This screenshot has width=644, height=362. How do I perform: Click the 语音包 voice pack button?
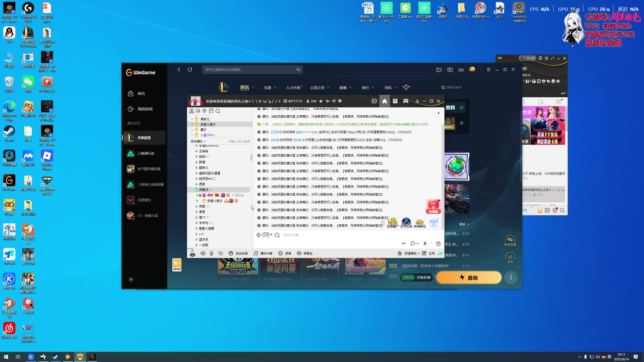(x=305, y=253)
